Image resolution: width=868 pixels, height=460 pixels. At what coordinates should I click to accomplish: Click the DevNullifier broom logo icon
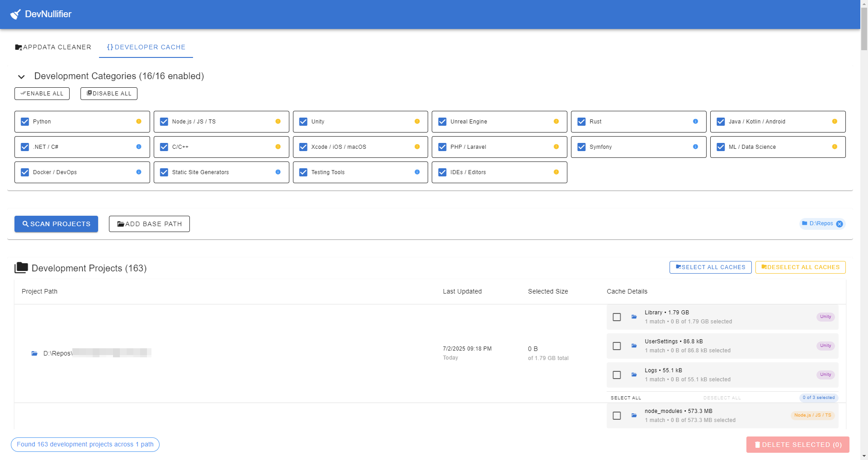[x=15, y=14]
